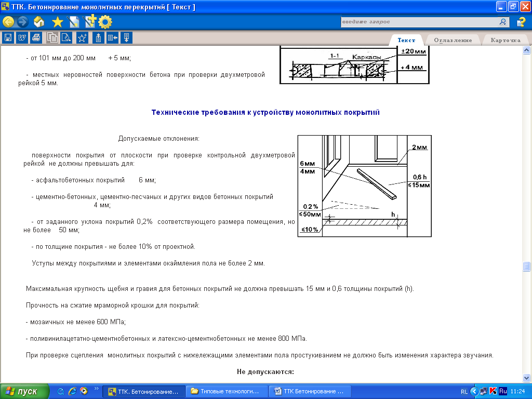532x399 pixels.
Task: Click the network computers tray icon
Action: [484, 391]
